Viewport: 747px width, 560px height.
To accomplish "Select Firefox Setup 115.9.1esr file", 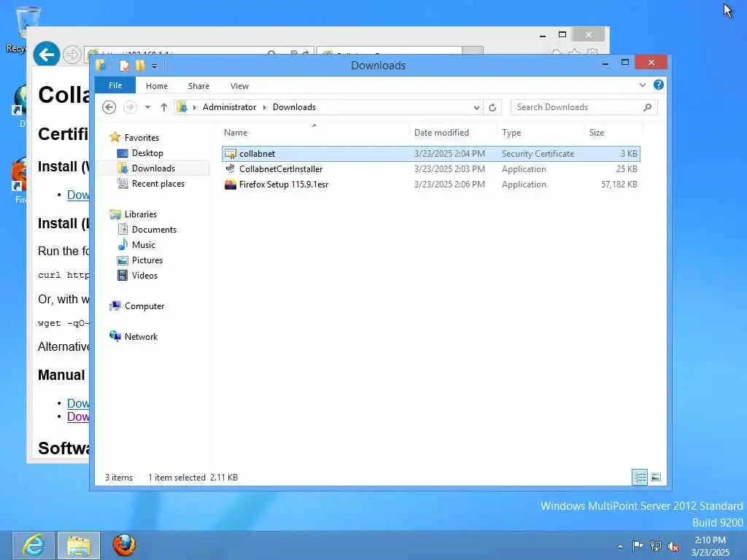I will coord(430,184).
